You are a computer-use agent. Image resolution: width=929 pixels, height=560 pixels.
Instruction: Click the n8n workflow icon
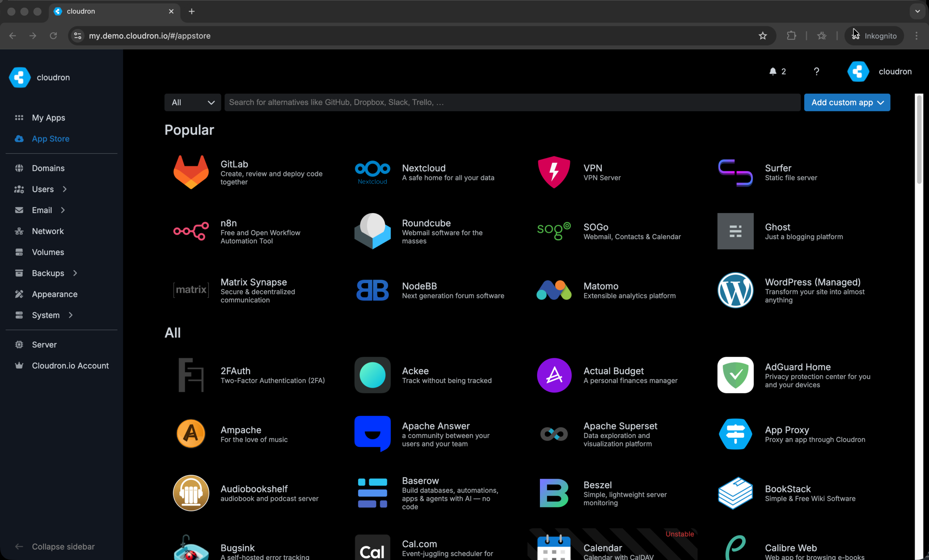pos(191,231)
